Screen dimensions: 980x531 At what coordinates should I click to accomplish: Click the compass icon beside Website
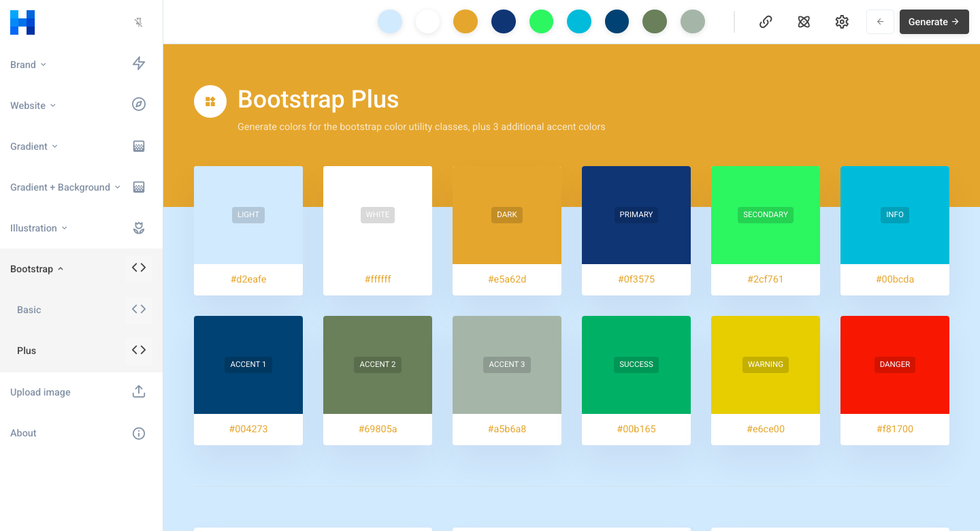[139, 104]
